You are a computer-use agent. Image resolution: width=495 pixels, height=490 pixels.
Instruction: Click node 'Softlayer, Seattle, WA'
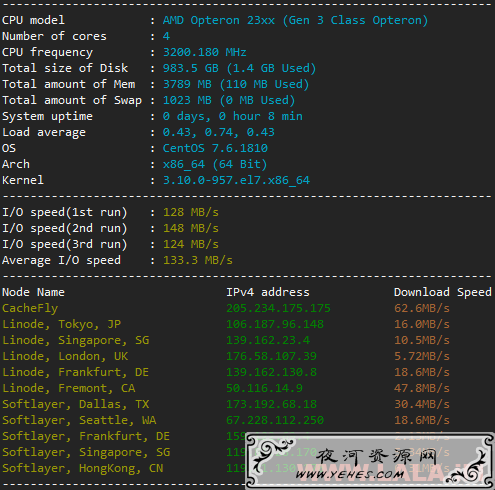pyautogui.click(x=79, y=420)
